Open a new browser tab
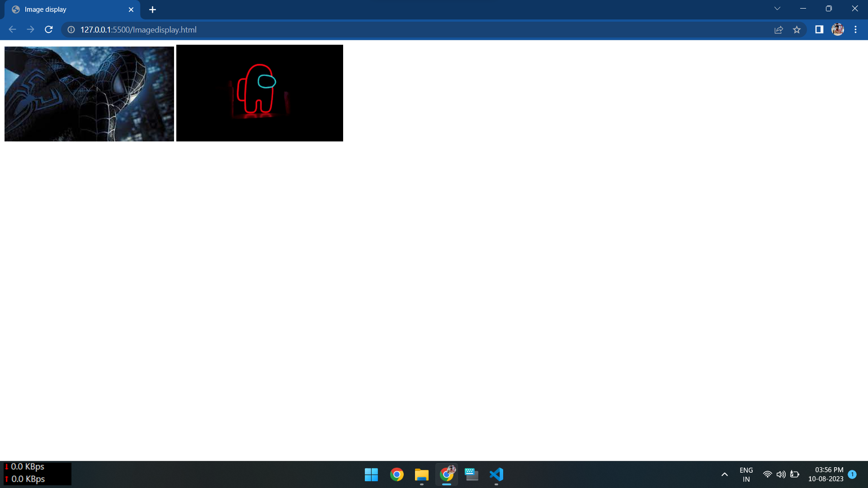 152,9
